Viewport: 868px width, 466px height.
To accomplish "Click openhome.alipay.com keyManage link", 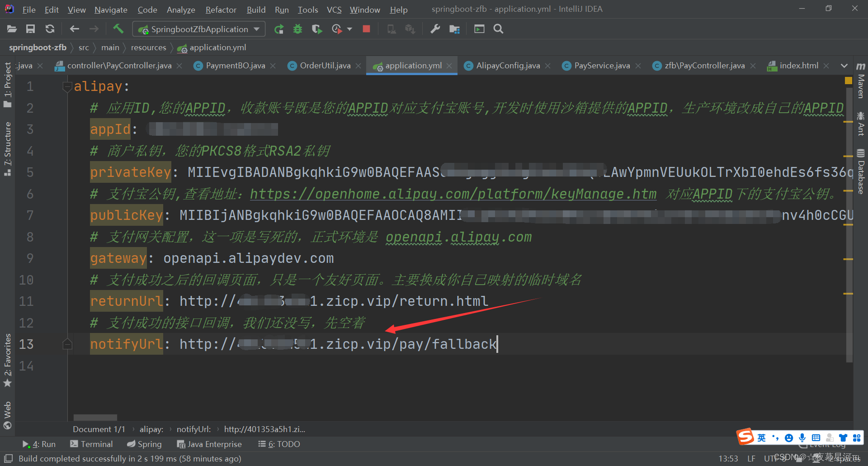I will pyautogui.click(x=453, y=194).
